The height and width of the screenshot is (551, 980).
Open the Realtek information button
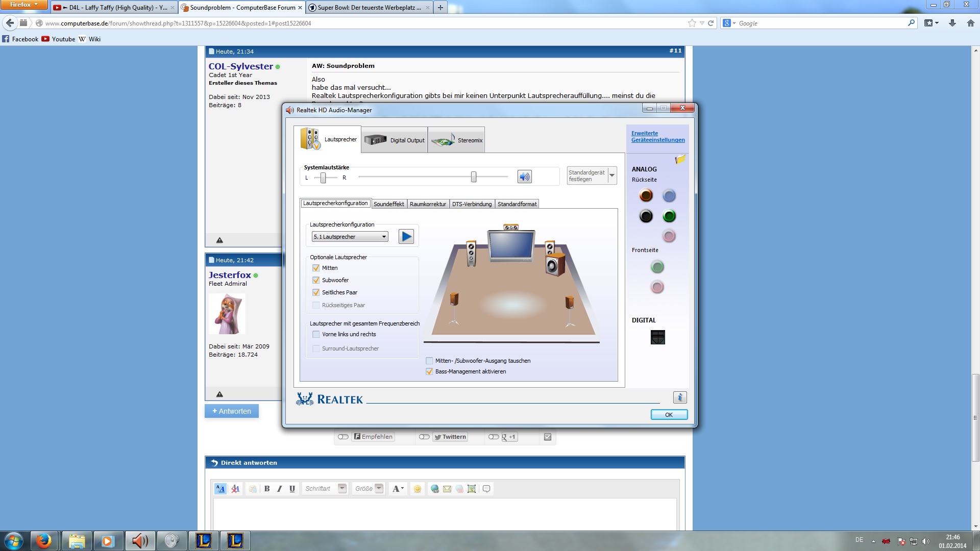(679, 397)
